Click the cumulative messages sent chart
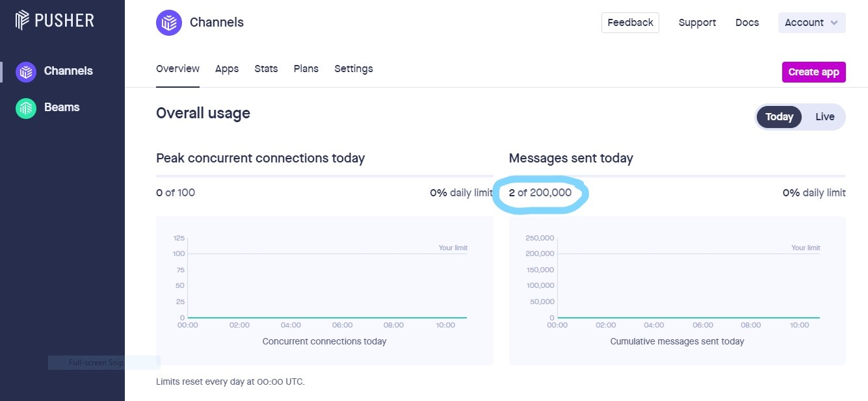This screenshot has width=868, height=401. 677,291
